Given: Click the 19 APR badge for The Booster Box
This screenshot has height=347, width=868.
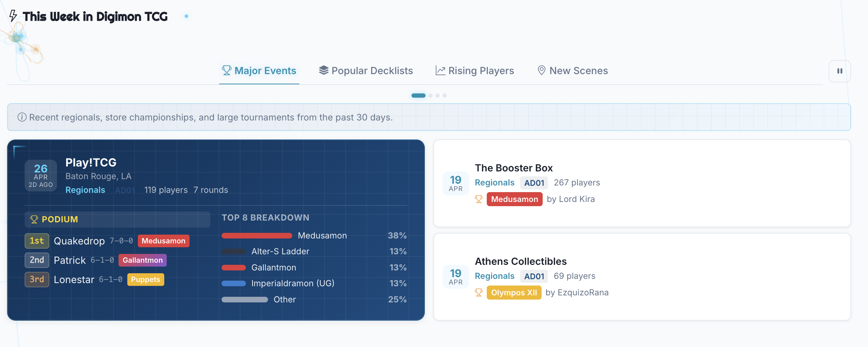Looking at the screenshot, I should click(456, 183).
